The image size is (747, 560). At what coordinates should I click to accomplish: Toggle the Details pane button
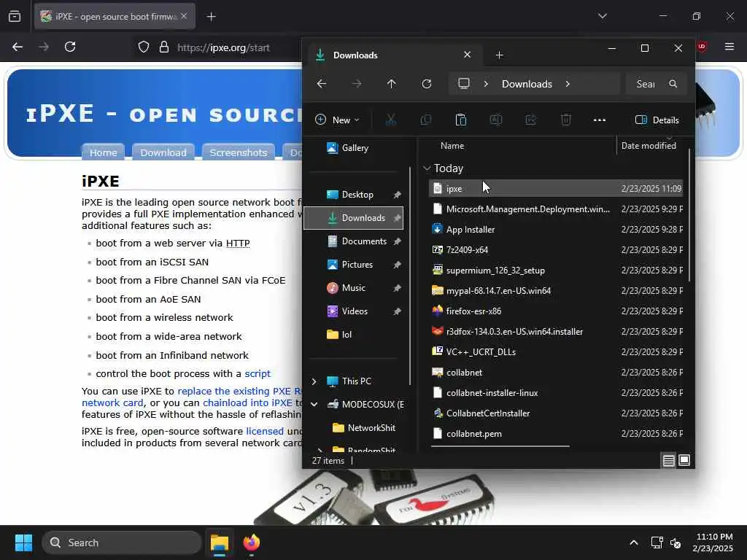(x=657, y=120)
